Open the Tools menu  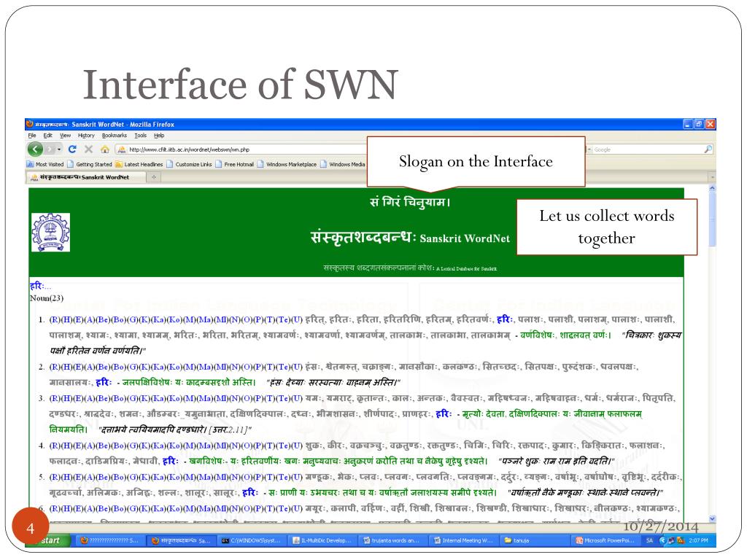point(141,136)
